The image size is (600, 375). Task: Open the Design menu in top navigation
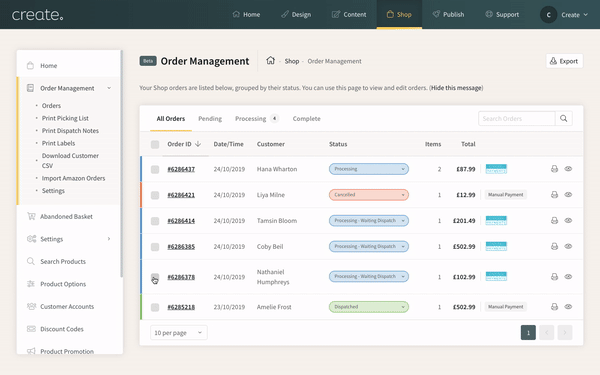tap(296, 15)
